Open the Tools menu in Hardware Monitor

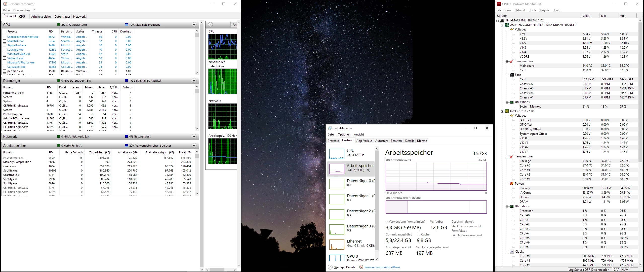coord(533,10)
